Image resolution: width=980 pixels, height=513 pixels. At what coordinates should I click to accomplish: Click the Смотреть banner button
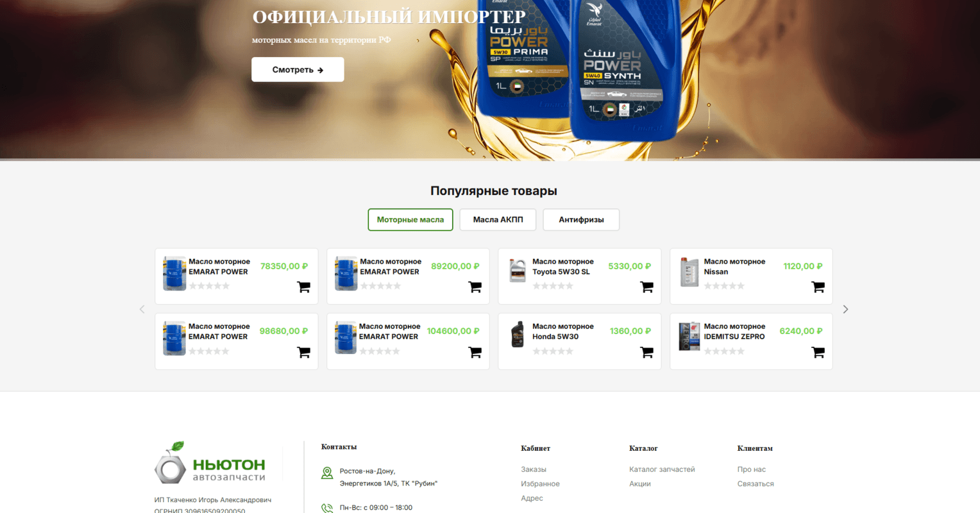(x=298, y=69)
